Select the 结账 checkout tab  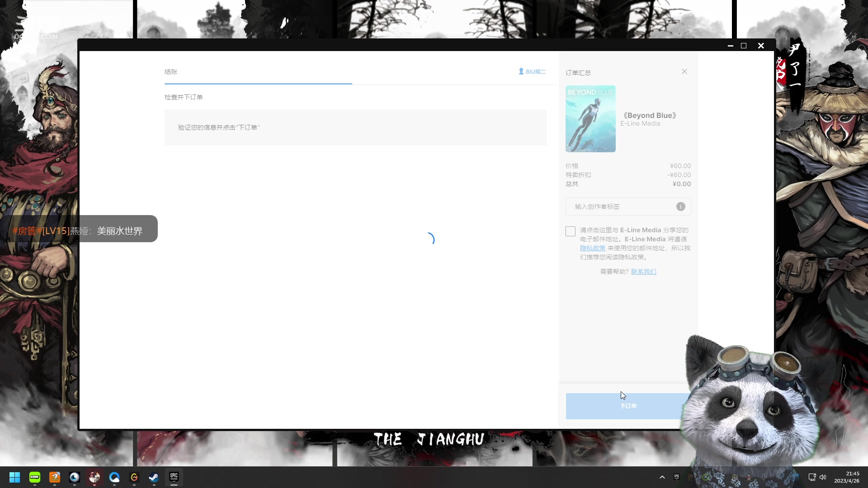pyautogui.click(x=171, y=72)
